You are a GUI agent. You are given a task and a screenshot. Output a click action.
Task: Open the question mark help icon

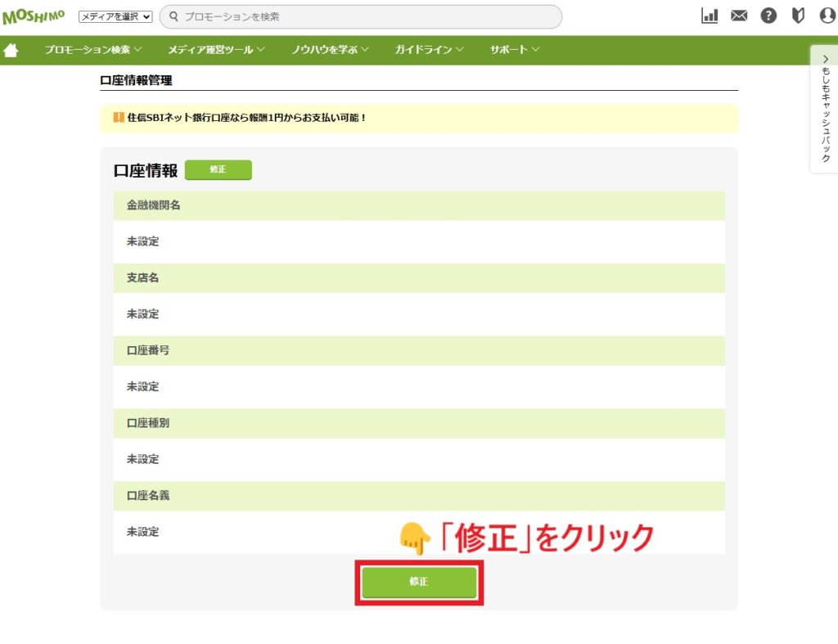point(768,16)
